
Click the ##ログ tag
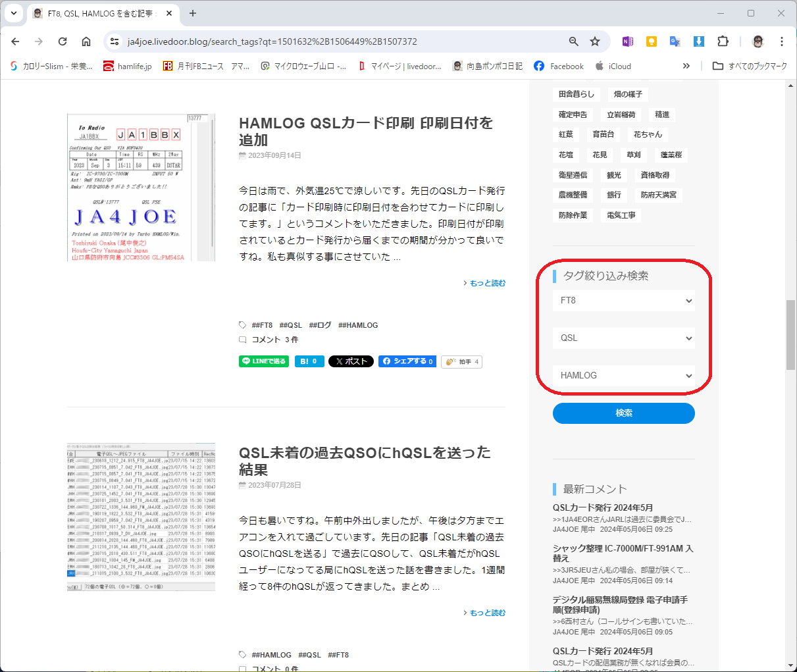pos(320,325)
